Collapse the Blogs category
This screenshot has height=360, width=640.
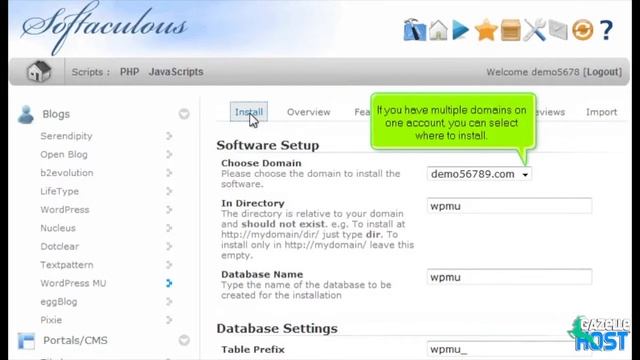[x=184, y=114]
